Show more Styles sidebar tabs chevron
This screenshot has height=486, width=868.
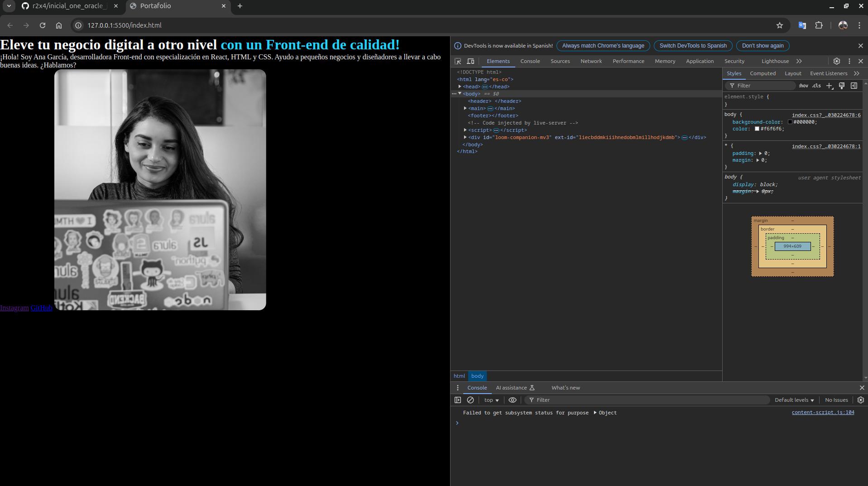(857, 73)
